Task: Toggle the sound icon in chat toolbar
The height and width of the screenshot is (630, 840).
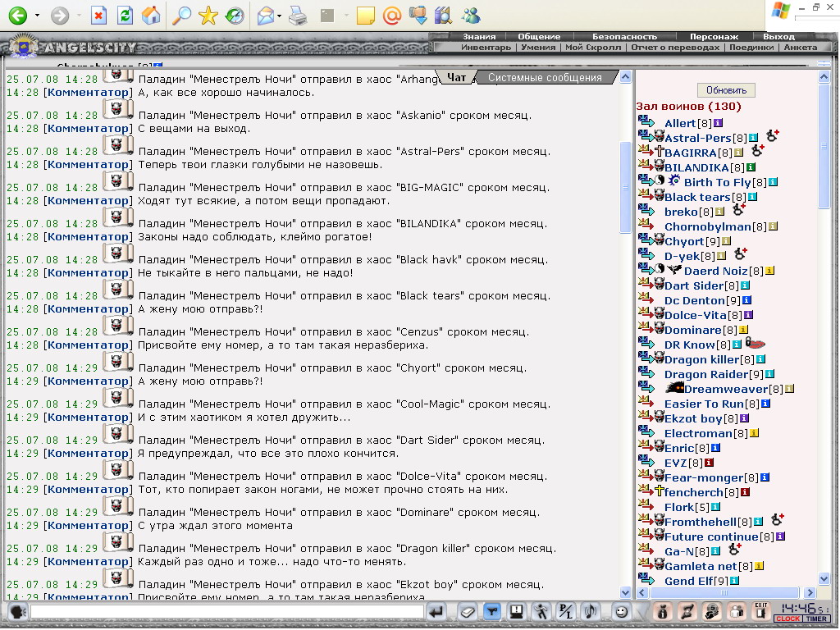Action: (591, 611)
